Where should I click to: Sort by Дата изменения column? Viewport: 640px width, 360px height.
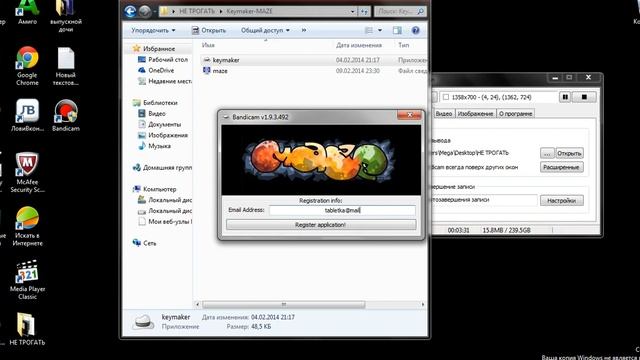(359, 45)
